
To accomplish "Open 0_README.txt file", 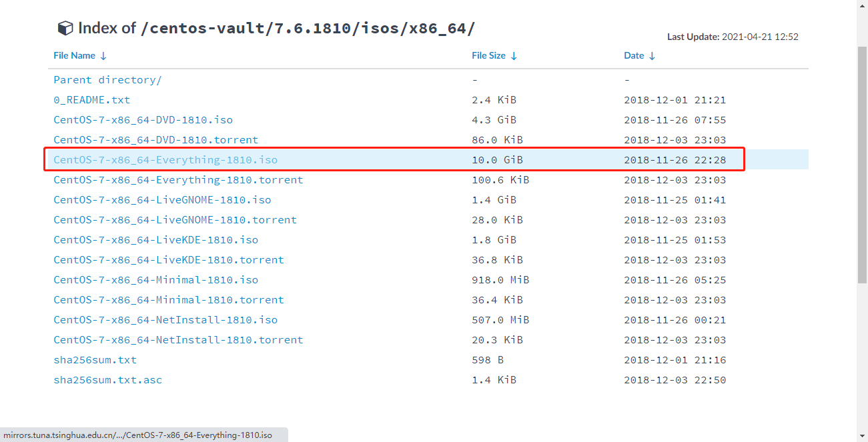I will (x=91, y=100).
